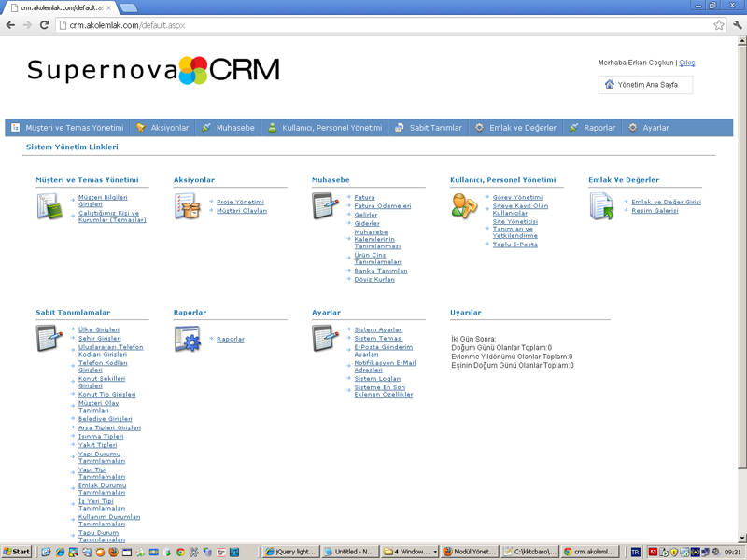Screen dimensions: 747x560
Task: Open Müşteri Bilgileri Girişleri link
Action: pos(103,201)
